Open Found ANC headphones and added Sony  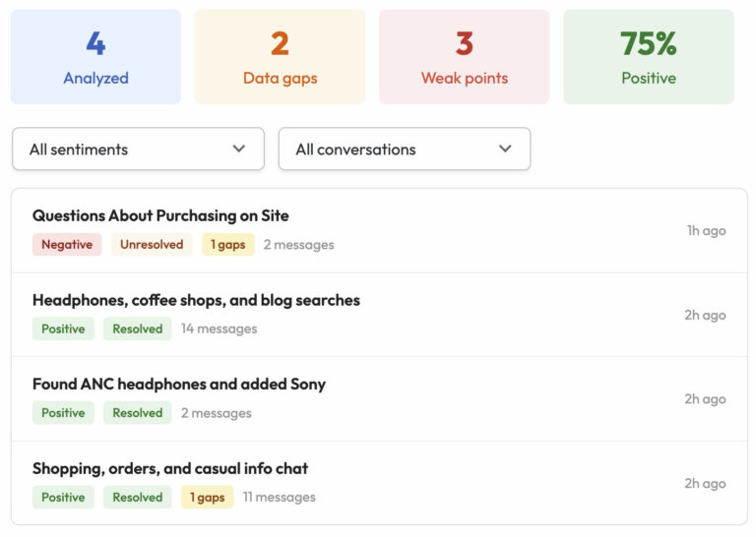[x=178, y=384]
